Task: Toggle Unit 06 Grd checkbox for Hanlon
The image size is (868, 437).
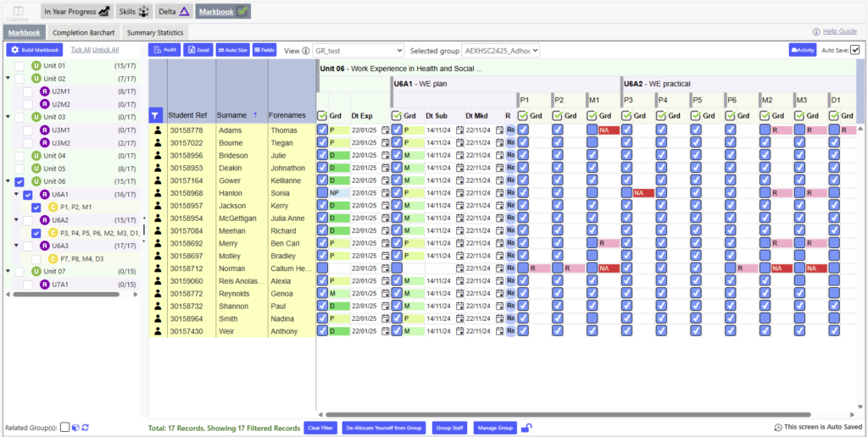Action: click(322, 193)
